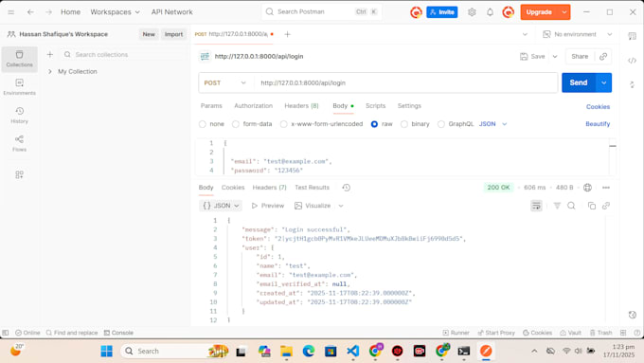Open the right sidebar documentation icon

coord(632,36)
